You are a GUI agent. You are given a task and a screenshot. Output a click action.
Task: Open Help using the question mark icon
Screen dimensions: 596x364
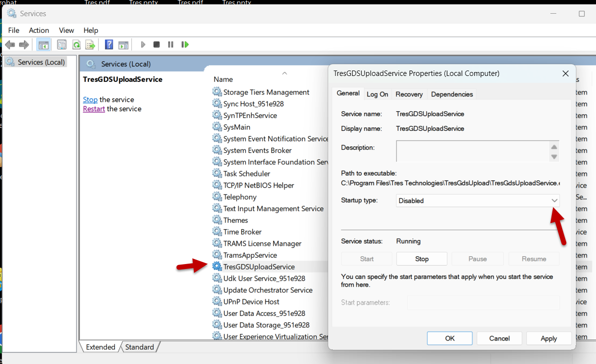108,44
